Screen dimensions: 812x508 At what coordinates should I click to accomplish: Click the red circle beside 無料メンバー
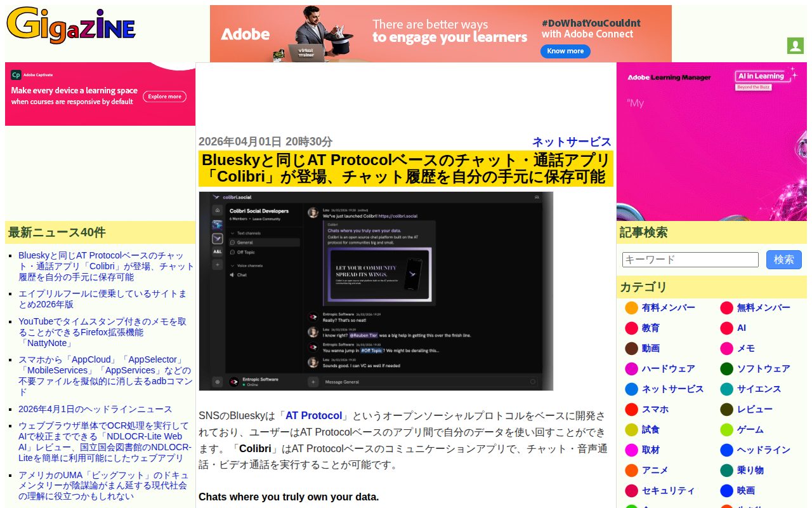point(726,308)
